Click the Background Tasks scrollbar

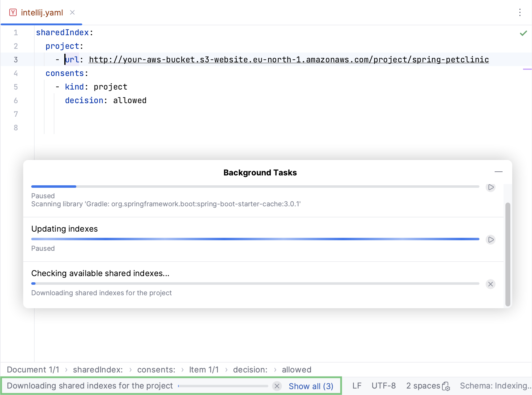point(508,254)
